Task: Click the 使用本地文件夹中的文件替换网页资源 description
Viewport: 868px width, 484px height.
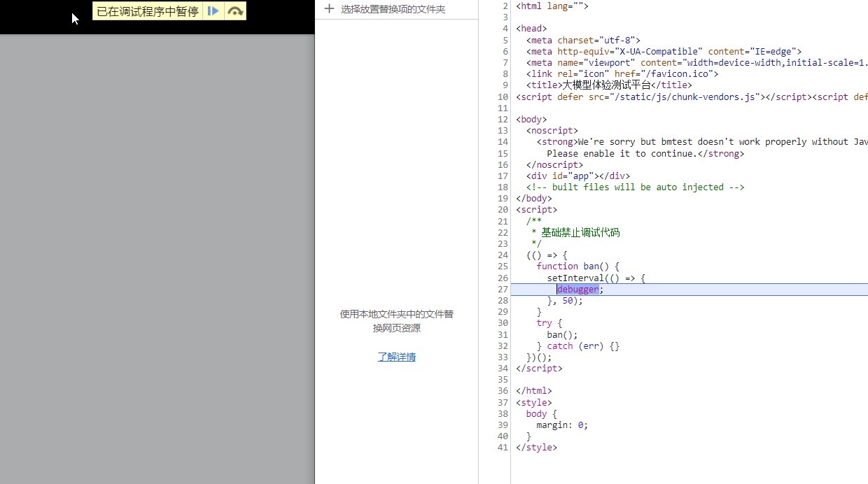Action: click(x=397, y=321)
